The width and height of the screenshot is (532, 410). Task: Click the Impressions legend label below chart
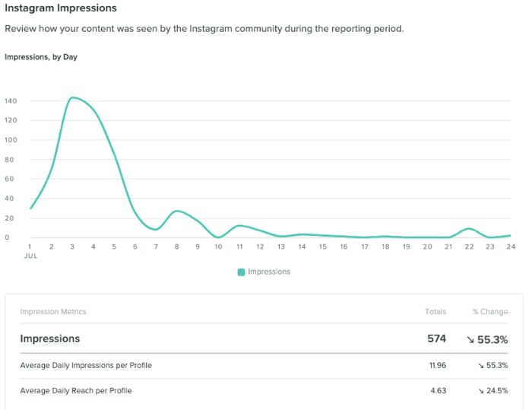pyautogui.click(x=269, y=272)
